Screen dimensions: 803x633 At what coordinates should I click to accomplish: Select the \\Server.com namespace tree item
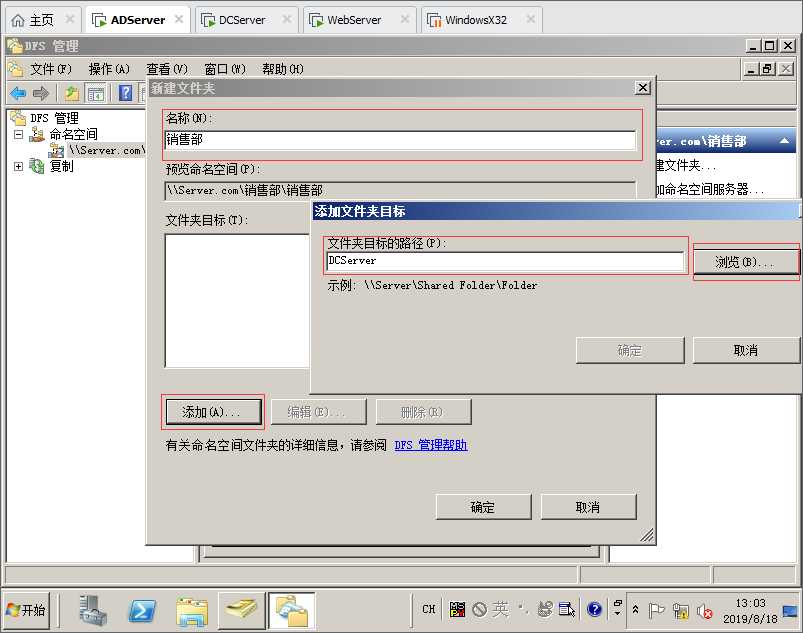pyautogui.click(x=107, y=150)
